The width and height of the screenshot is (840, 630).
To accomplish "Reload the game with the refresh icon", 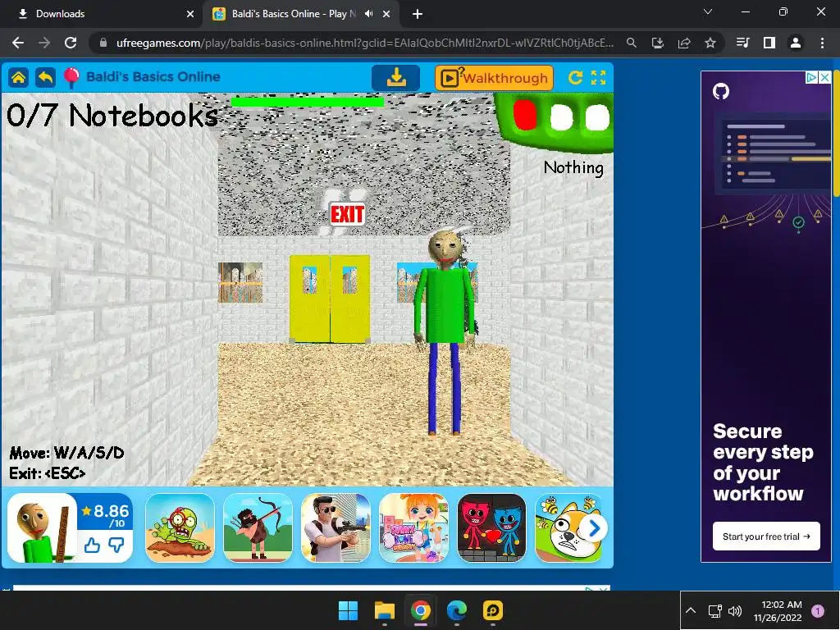I will coord(575,78).
